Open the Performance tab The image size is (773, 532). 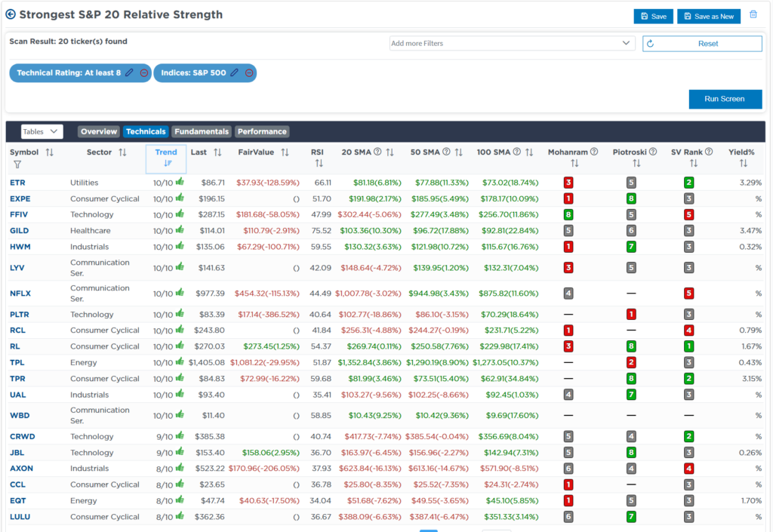[x=262, y=131]
